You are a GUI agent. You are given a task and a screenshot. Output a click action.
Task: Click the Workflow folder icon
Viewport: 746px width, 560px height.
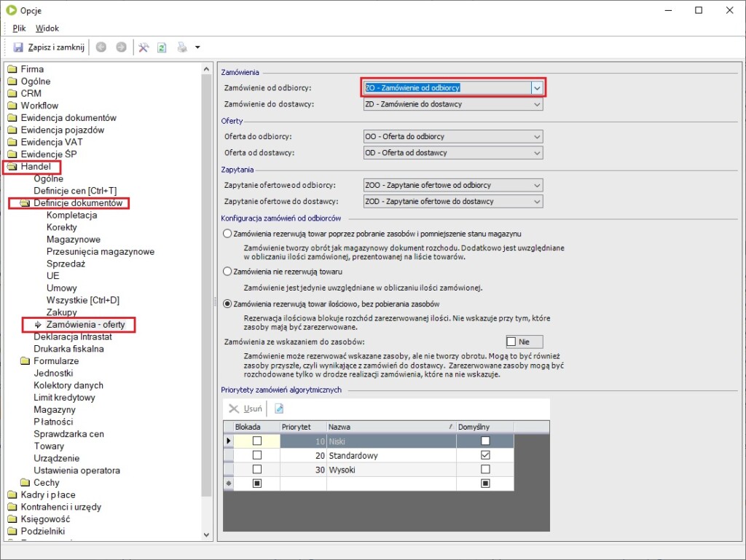coord(12,106)
